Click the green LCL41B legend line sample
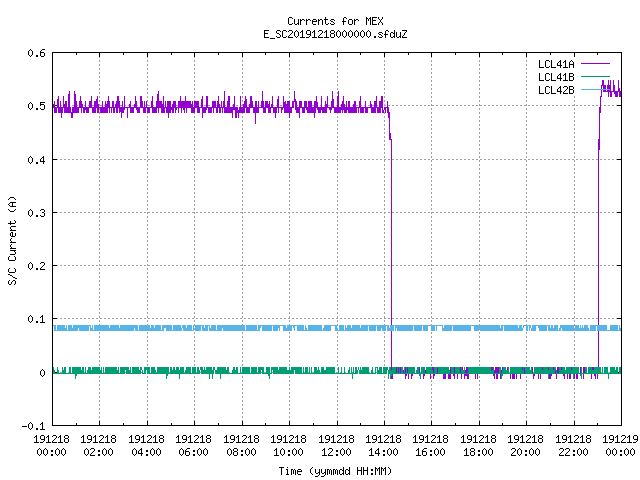The height and width of the screenshot is (480, 640). click(595, 77)
